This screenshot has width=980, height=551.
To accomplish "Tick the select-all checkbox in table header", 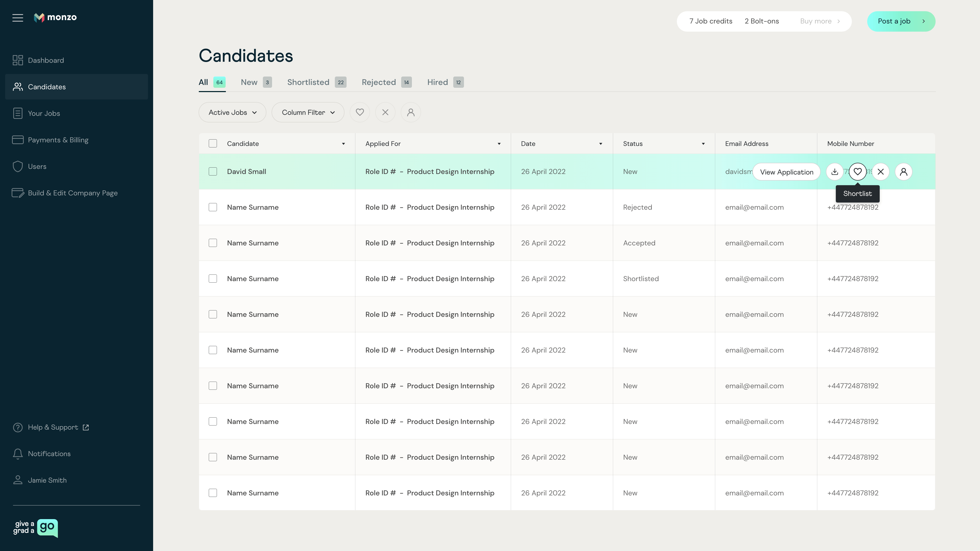I will pos(213,143).
